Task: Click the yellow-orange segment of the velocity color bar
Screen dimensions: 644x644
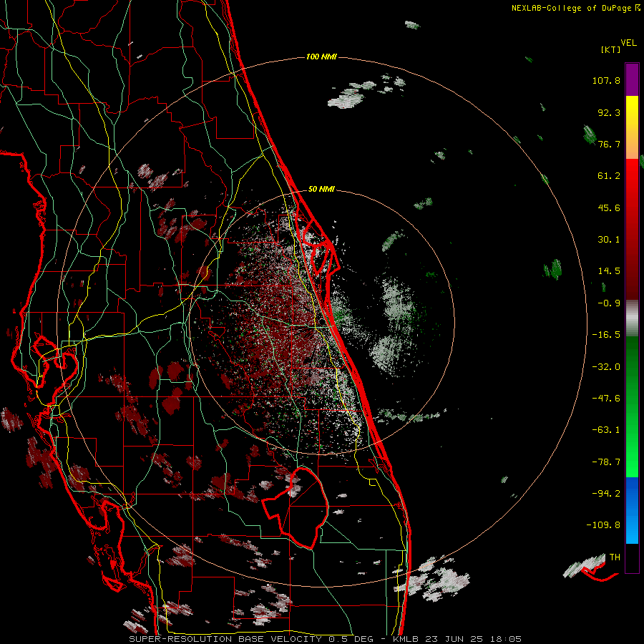Action: 632,127
